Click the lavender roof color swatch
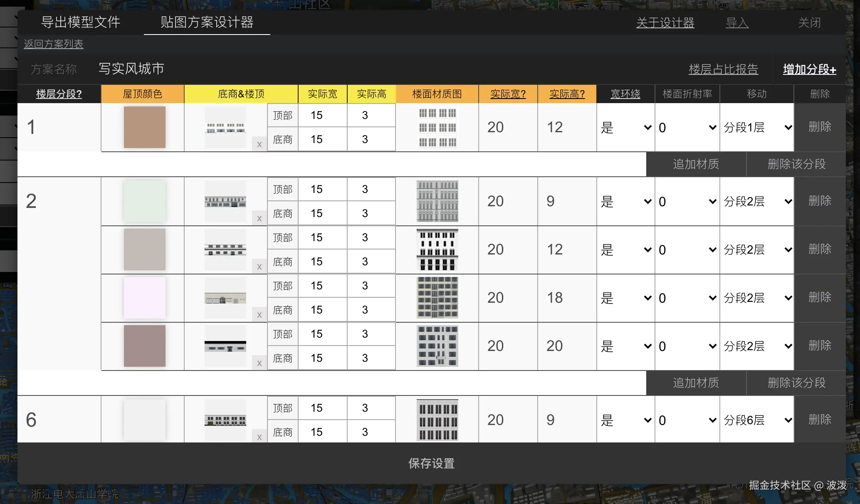This screenshot has width=860, height=504. point(144,298)
